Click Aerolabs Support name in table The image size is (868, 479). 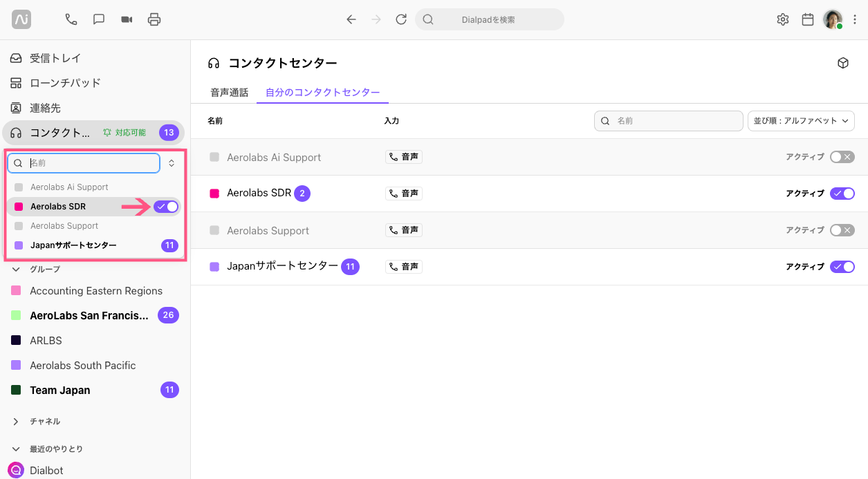(x=268, y=231)
